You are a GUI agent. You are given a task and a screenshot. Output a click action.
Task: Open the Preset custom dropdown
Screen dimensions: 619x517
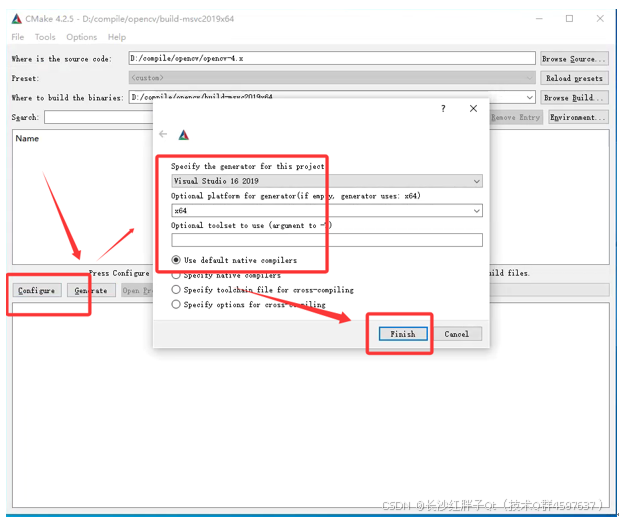pyautogui.click(x=332, y=78)
